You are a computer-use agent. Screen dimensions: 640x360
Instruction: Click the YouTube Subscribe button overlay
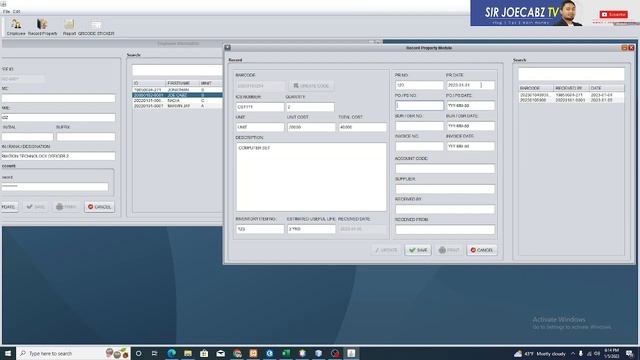coord(613,14)
